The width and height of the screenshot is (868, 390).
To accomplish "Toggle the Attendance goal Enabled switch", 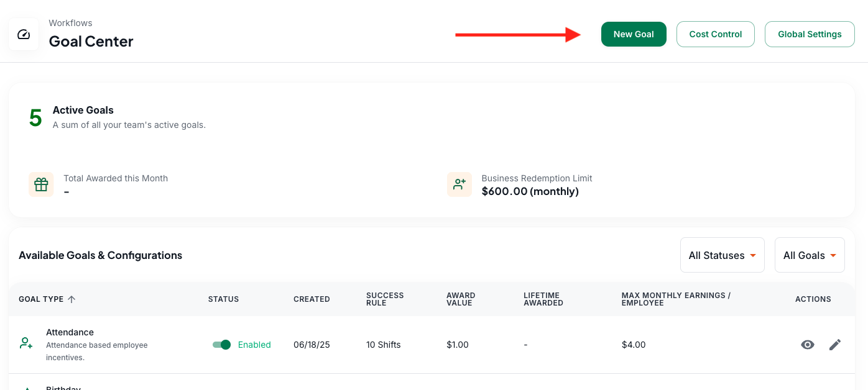I will pyautogui.click(x=221, y=345).
